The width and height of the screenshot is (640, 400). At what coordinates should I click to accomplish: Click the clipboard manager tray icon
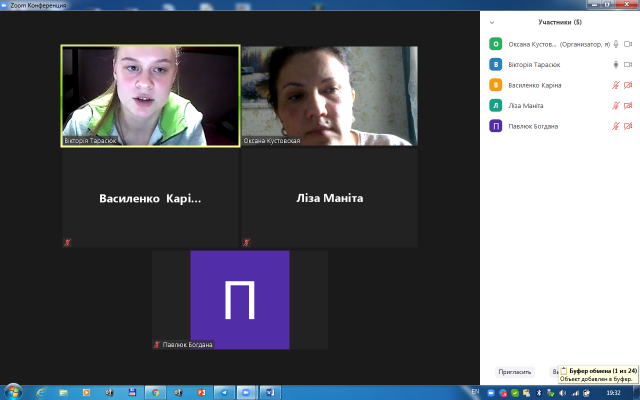(527, 393)
